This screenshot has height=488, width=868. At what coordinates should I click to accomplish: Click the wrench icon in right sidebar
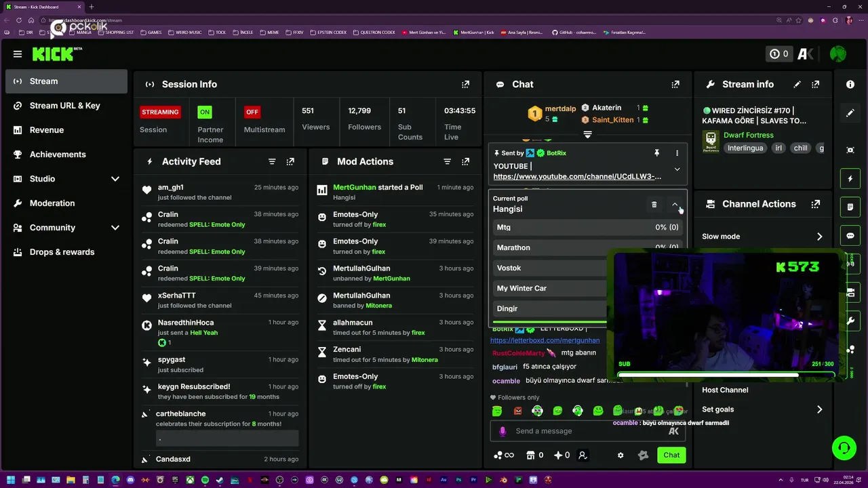point(850,320)
